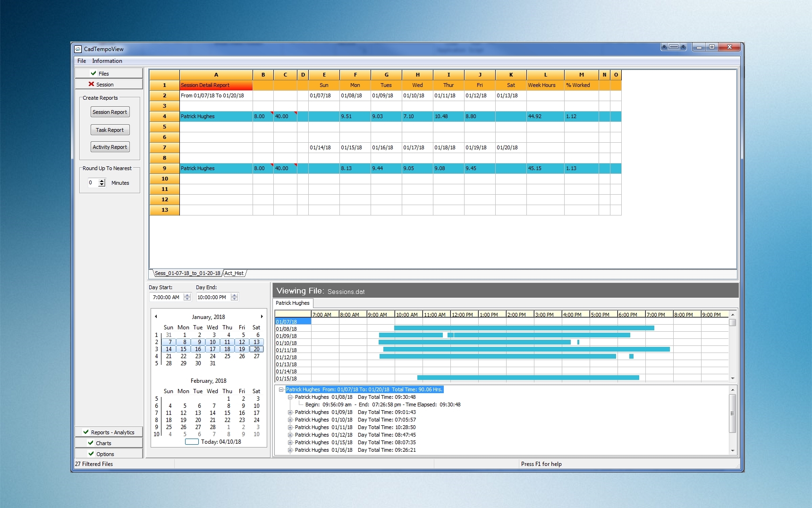Select the From 01/07/18 To 01/20/18 cell
812x508 pixels.
216,95
